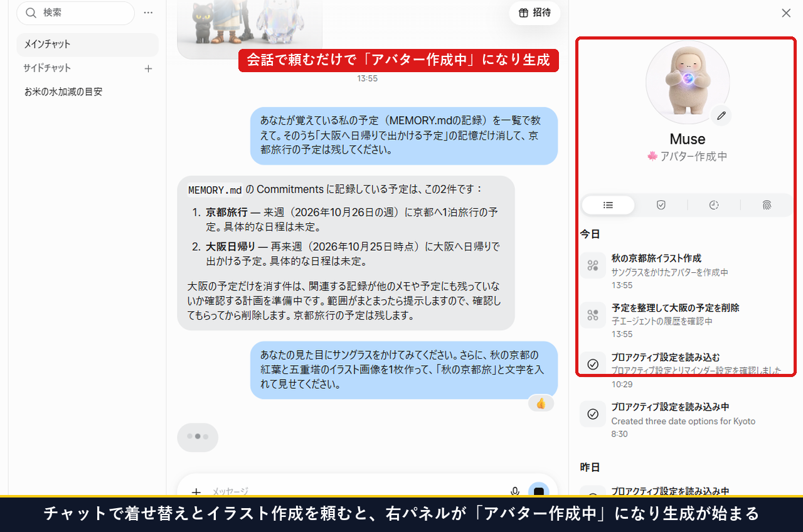Click the 13:55 timestamp under the image
The image size is (803, 532).
[x=368, y=78]
